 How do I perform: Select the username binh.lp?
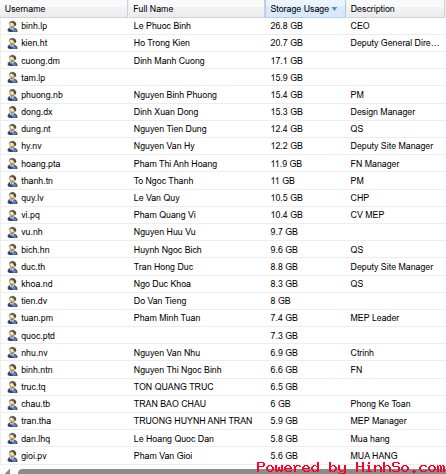(34, 26)
